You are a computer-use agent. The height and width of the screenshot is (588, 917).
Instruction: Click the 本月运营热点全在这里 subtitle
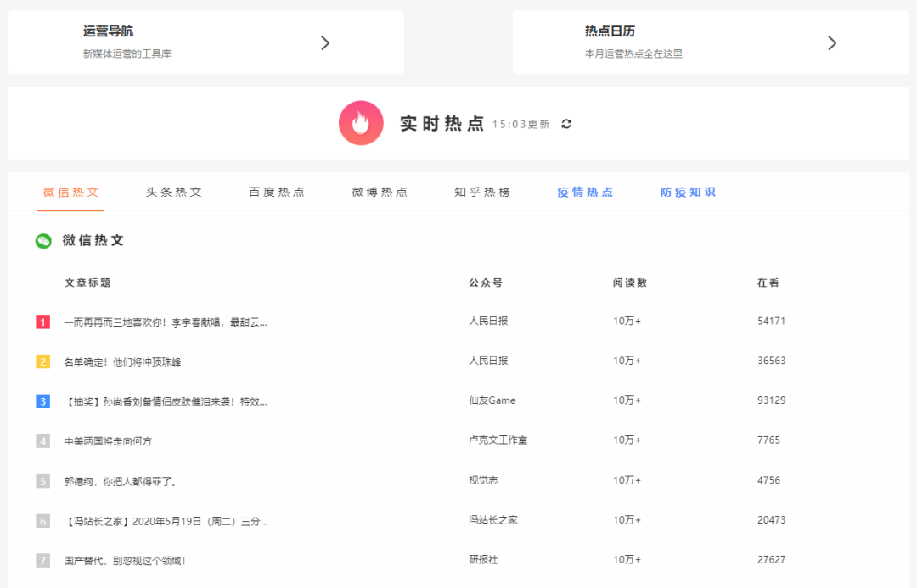tap(633, 53)
